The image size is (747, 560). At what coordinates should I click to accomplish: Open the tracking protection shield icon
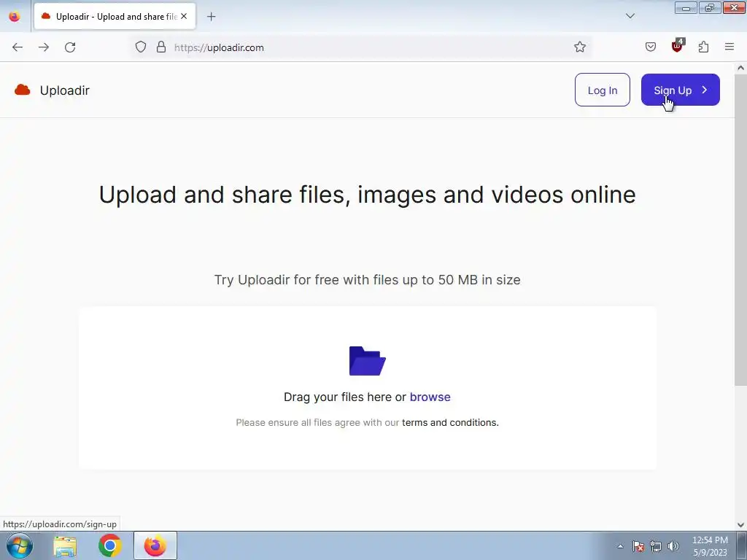[141, 47]
